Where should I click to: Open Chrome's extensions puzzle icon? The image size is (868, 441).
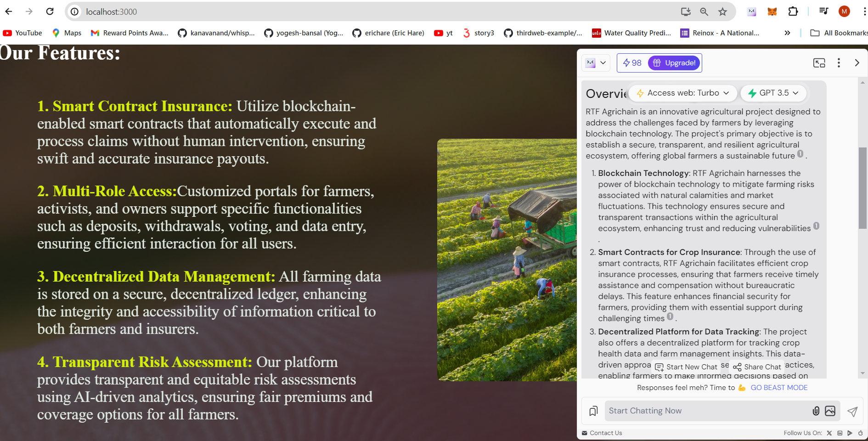(793, 11)
